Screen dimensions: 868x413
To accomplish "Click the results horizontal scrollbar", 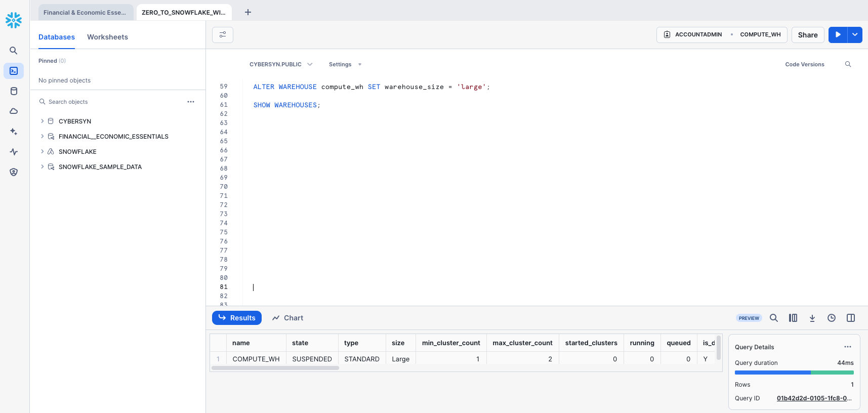I will (275, 368).
